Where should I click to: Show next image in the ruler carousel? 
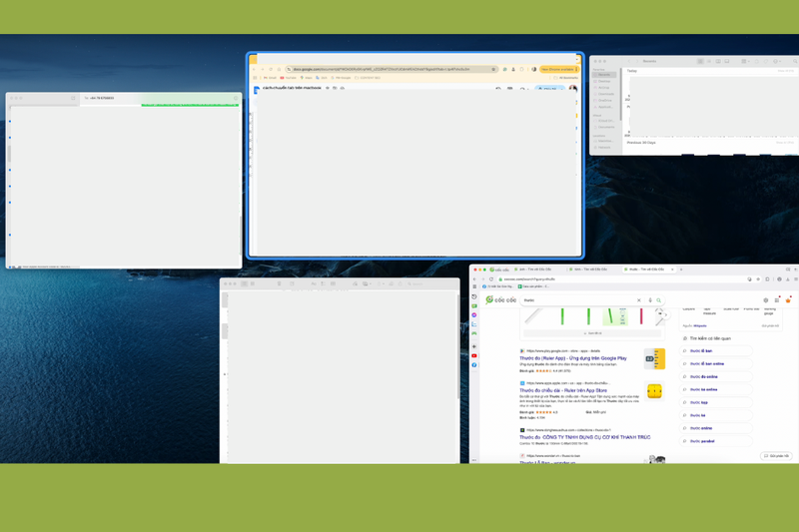point(666,314)
